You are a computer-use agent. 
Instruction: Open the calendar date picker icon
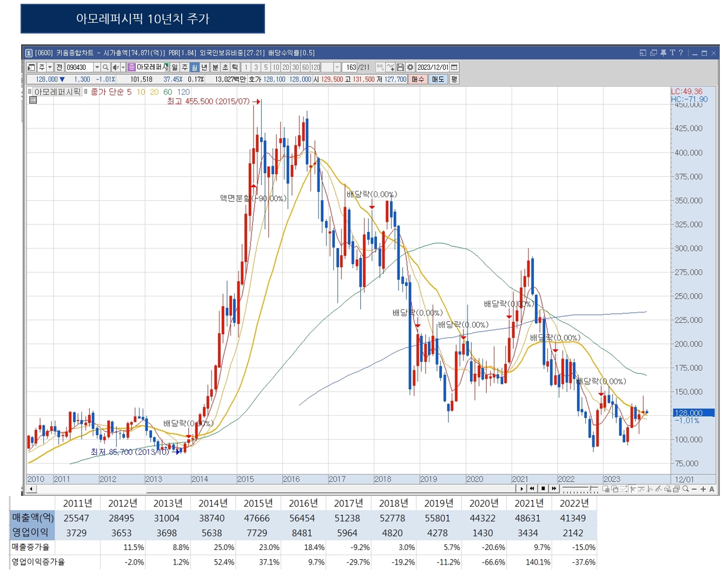pos(454,67)
